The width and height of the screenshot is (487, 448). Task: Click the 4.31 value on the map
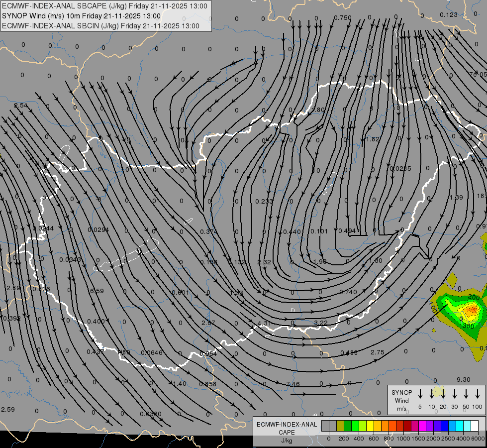264,324
